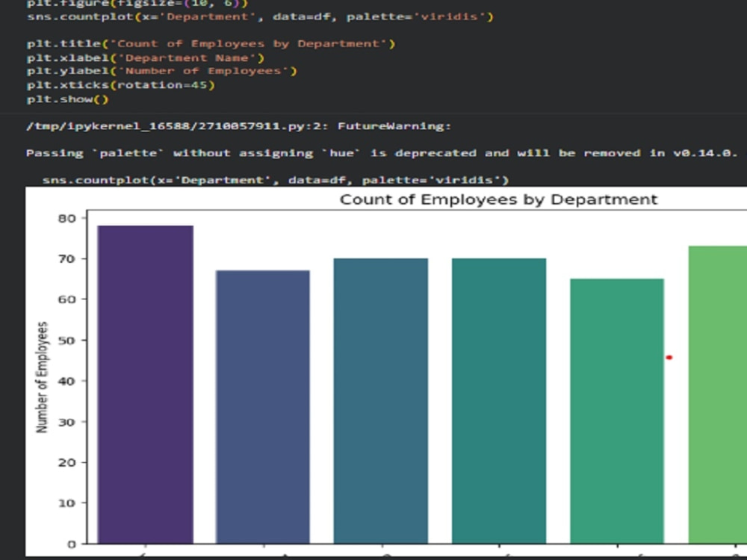Click the y-axis tick label 70
747x560 pixels.
[66, 258]
